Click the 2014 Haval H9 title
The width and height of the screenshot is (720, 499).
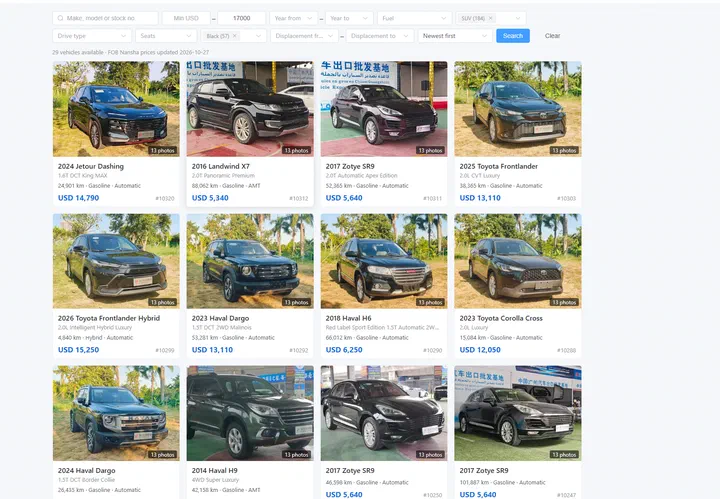(214, 471)
